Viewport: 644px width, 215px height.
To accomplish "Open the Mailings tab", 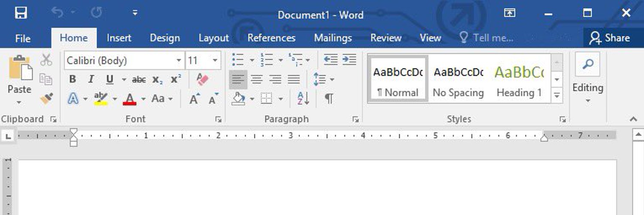I will [x=333, y=38].
